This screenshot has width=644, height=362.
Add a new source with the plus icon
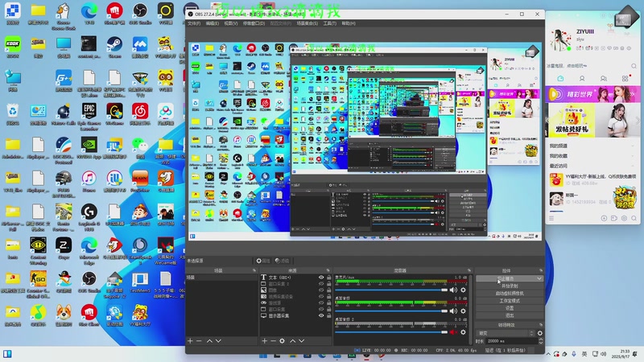[265, 340]
